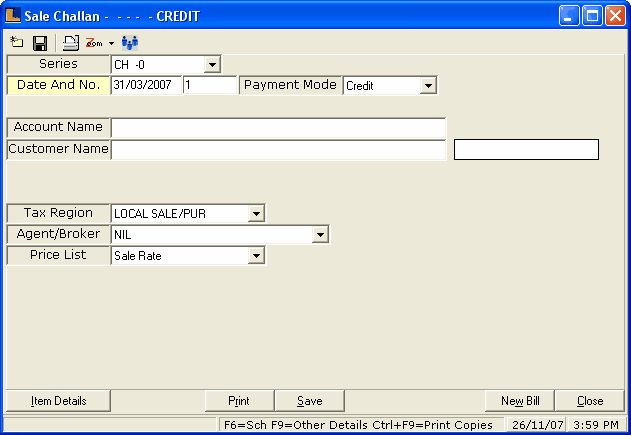The height and width of the screenshot is (435, 631).
Task: Maximize the Sale Challan window
Action: 592,16
